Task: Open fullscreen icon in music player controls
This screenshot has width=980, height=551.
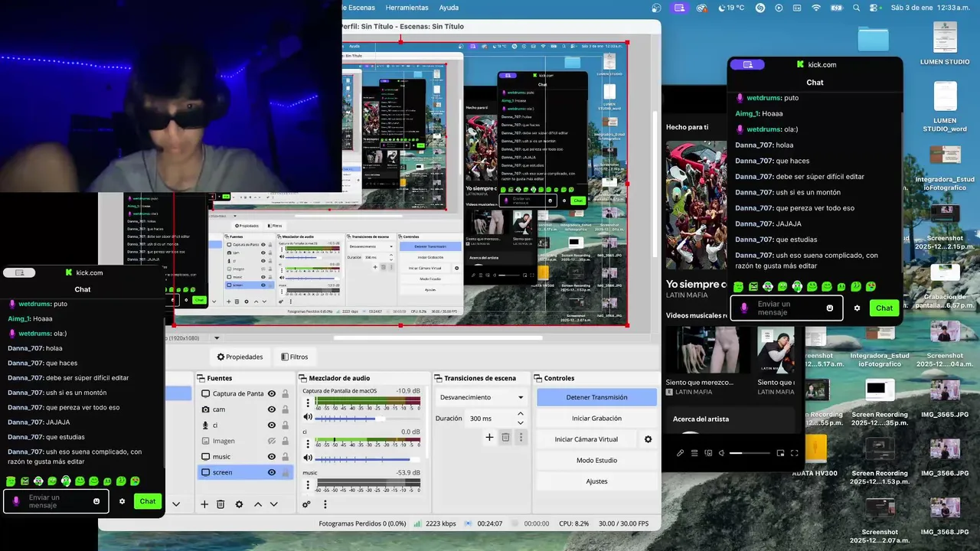Action: coord(794,453)
